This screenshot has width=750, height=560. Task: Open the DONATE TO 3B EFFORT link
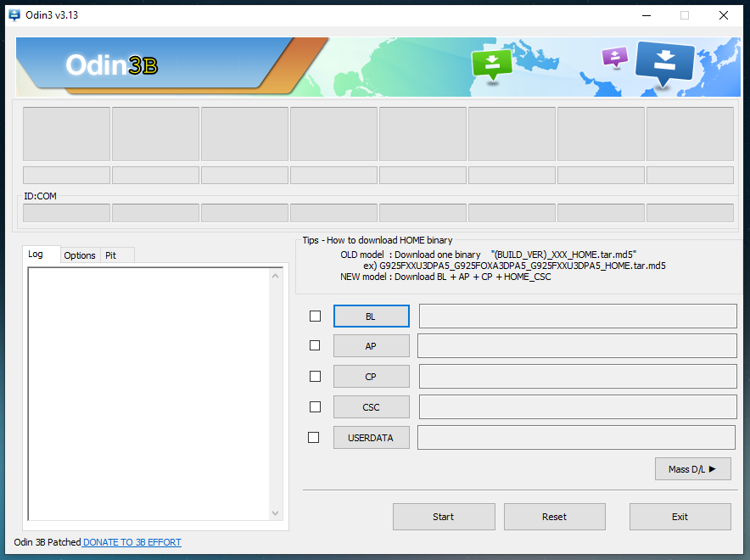click(132, 542)
